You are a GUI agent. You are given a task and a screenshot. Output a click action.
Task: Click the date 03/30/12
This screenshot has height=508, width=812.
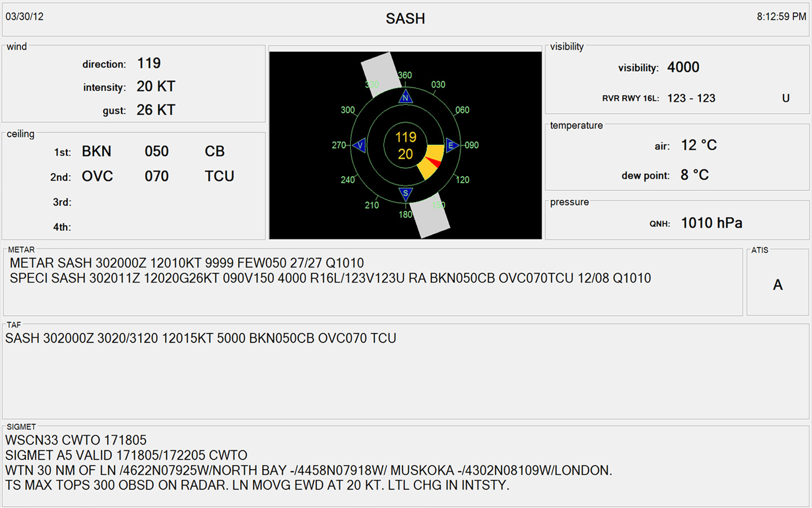pyautogui.click(x=25, y=16)
